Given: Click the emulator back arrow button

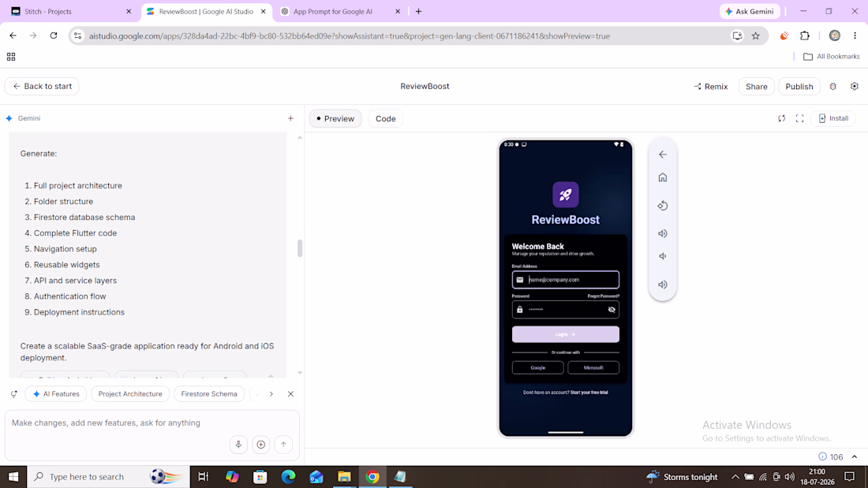Looking at the screenshot, I should pyautogui.click(x=663, y=155).
